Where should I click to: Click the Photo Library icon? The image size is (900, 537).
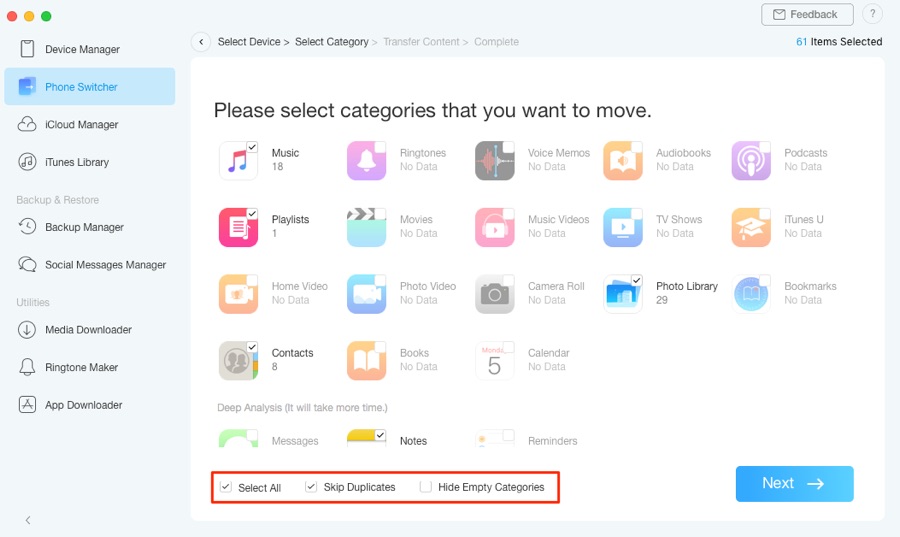[623, 294]
